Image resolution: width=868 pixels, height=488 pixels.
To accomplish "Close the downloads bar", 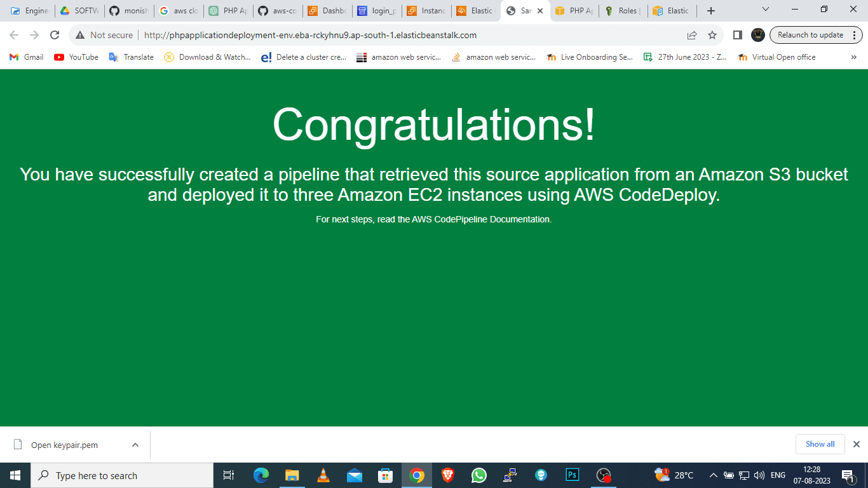I will pos(856,444).
